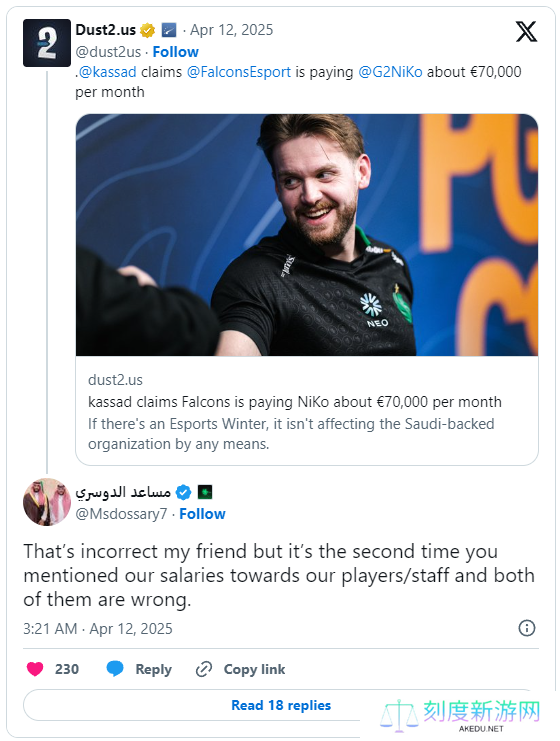Open the dust2.us article headline card
560x741 pixels.
click(x=307, y=410)
